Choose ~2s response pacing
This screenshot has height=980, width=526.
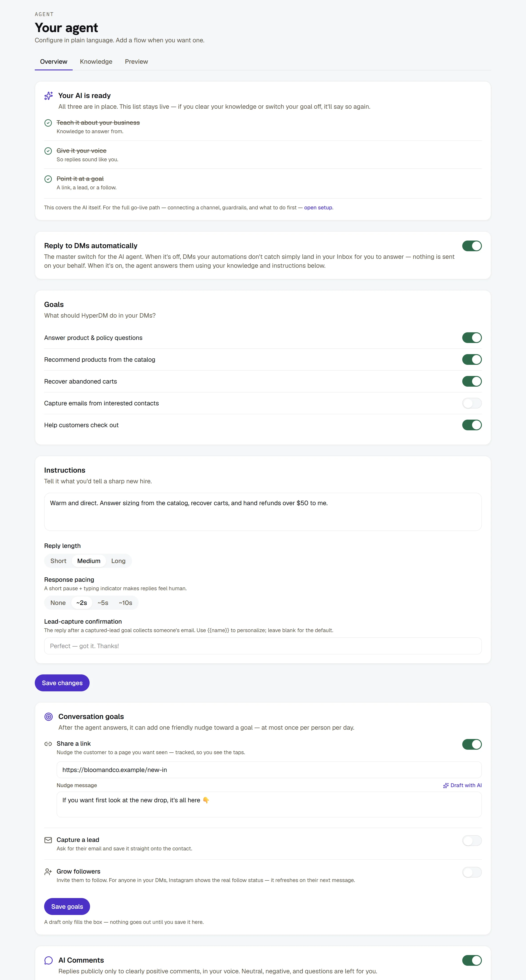coord(81,603)
